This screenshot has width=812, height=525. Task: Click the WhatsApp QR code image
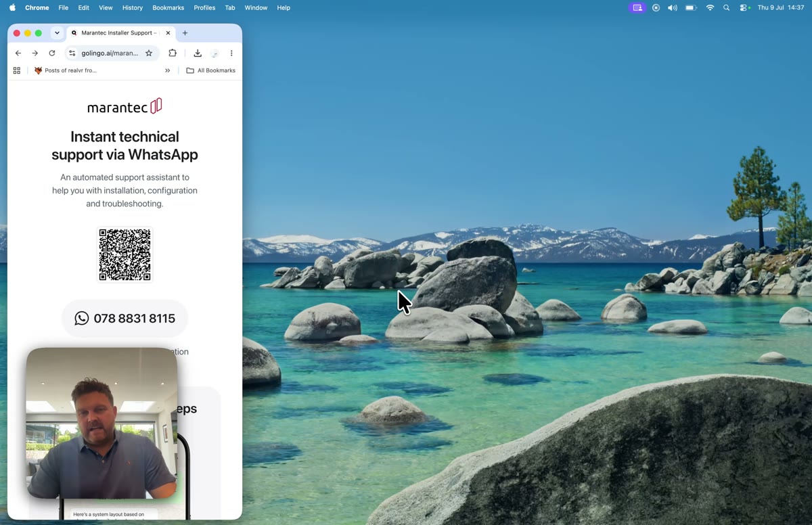(x=125, y=254)
